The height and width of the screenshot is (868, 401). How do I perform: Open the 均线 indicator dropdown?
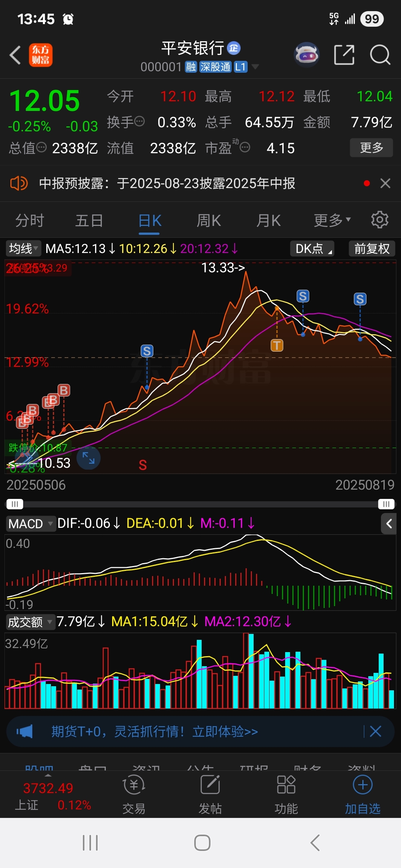click(23, 249)
